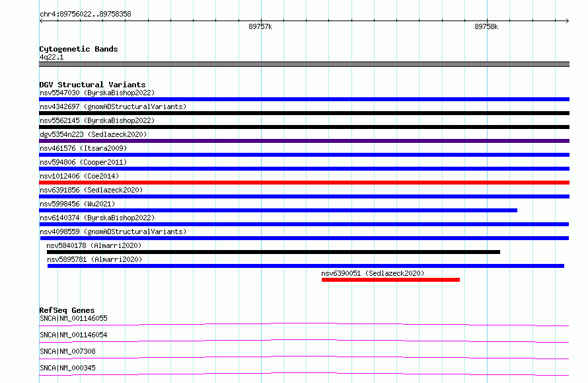
Task: Select the blue bar under nsv5998456
Action: tap(278, 210)
